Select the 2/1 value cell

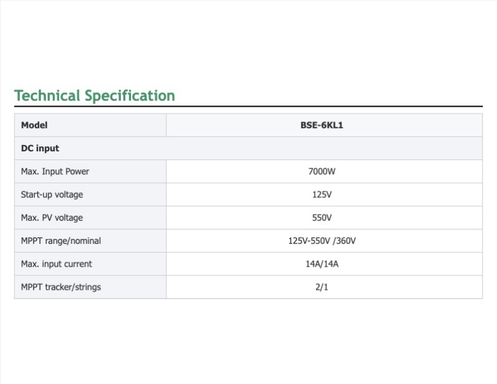click(324, 287)
